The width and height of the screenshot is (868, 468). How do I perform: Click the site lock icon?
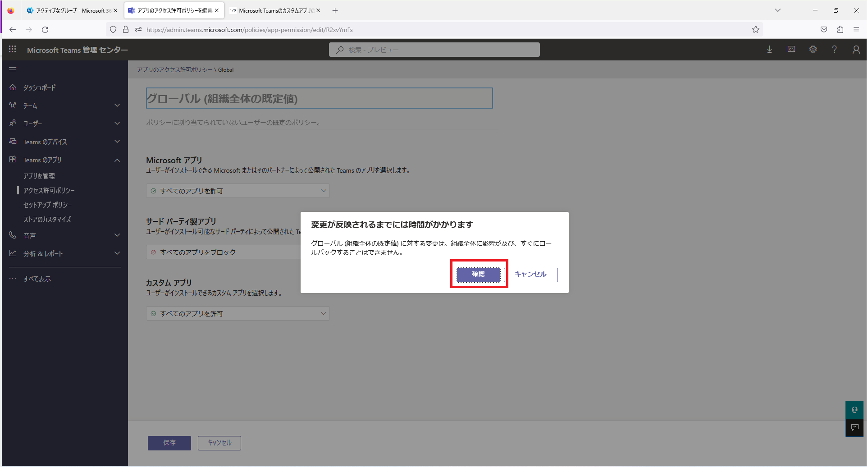click(x=126, y=30)
